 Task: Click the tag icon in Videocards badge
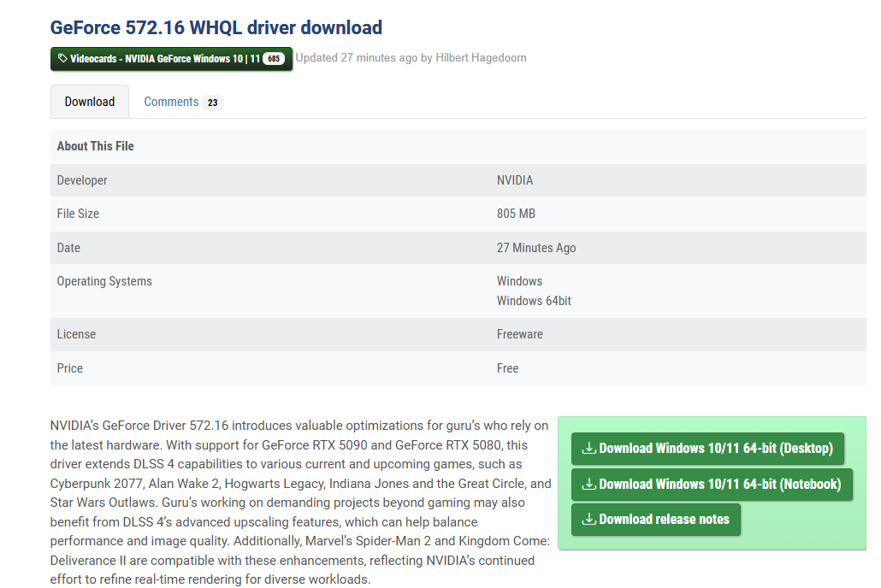[x=62, y=58]
